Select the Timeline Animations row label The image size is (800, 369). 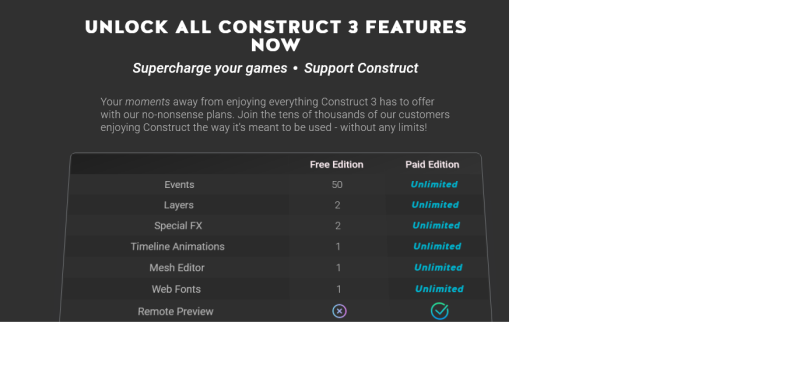(x=178, y=247)
